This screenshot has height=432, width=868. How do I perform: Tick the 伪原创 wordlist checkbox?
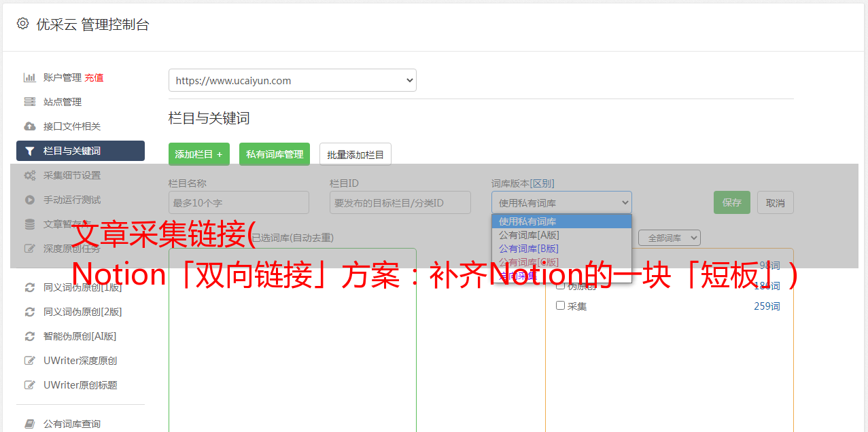coord(561,285)
